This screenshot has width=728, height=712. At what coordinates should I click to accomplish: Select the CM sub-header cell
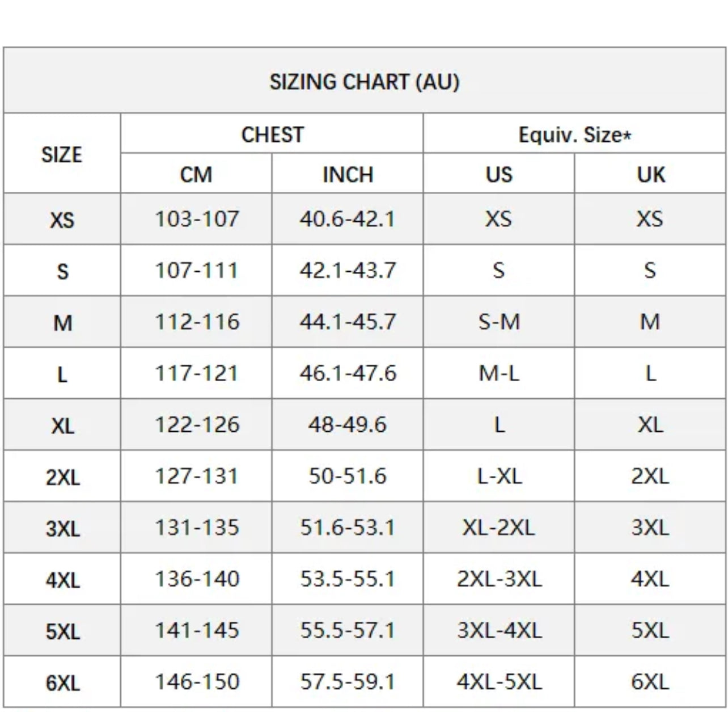click(196, 174)
